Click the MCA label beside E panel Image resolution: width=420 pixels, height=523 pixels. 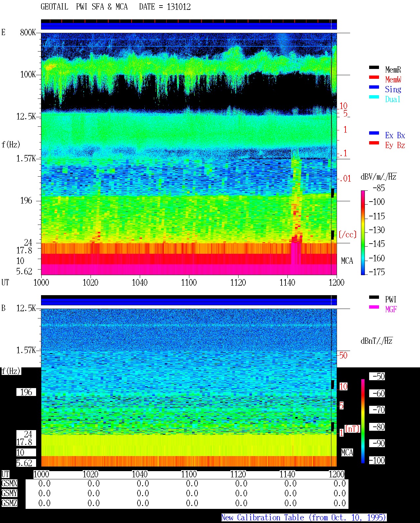point(347,261)
